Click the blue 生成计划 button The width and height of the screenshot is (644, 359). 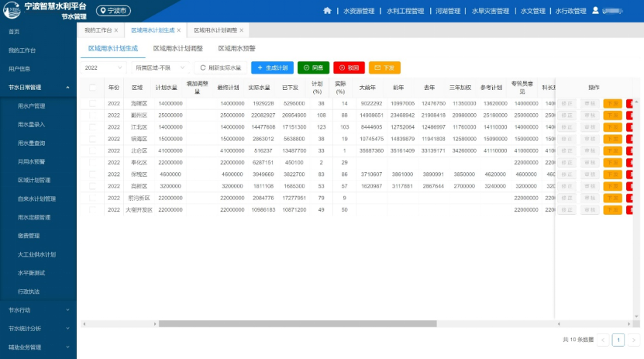point(272,67)
